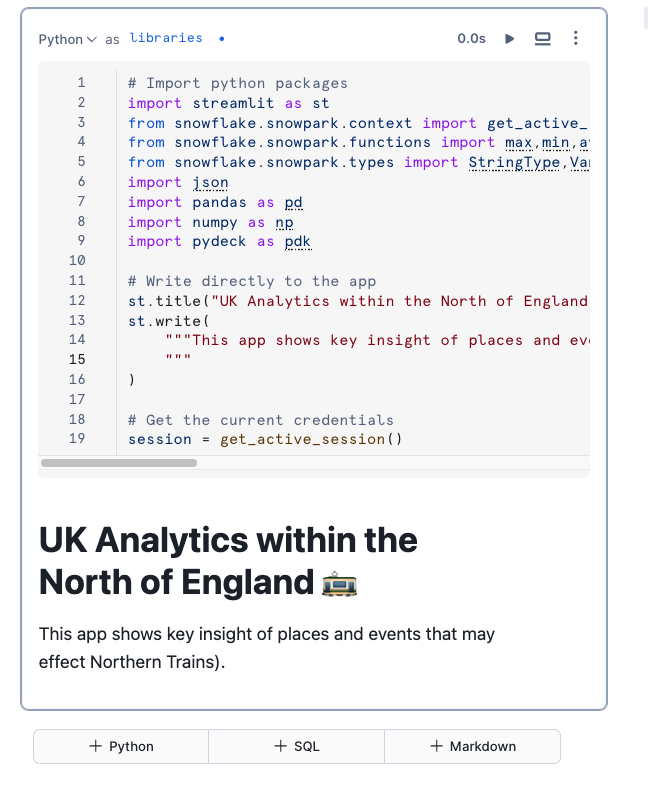Click line number 1 in gutter
The height and width of the screenshot is (791, 648).
point(81,83)
